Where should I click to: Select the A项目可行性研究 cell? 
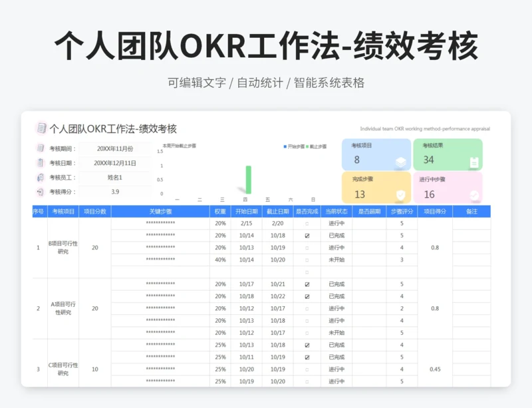[63, 308]
